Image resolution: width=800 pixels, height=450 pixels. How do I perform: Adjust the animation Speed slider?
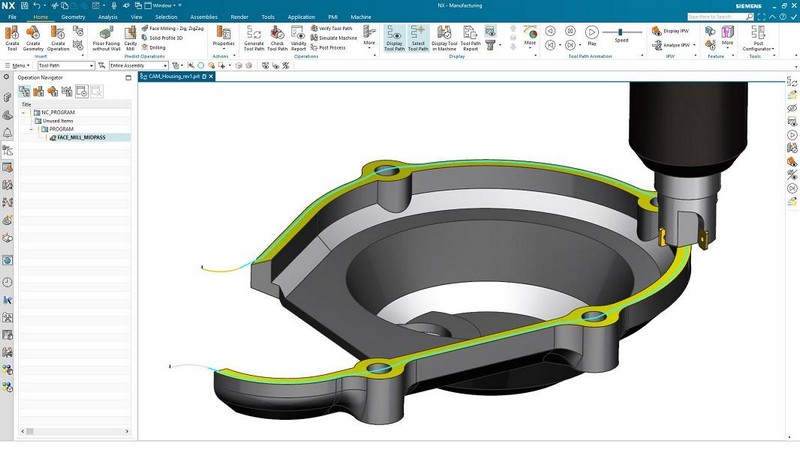[621, 32]
